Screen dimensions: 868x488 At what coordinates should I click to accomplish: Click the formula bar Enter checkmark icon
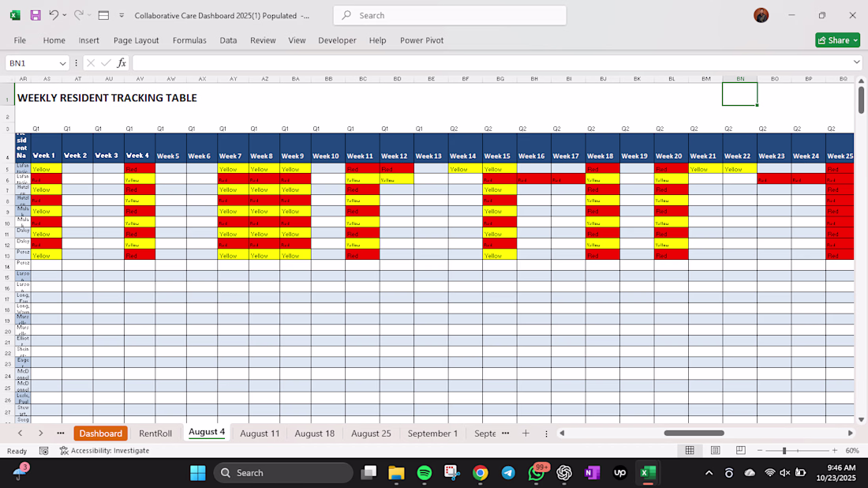coord(106,63)
